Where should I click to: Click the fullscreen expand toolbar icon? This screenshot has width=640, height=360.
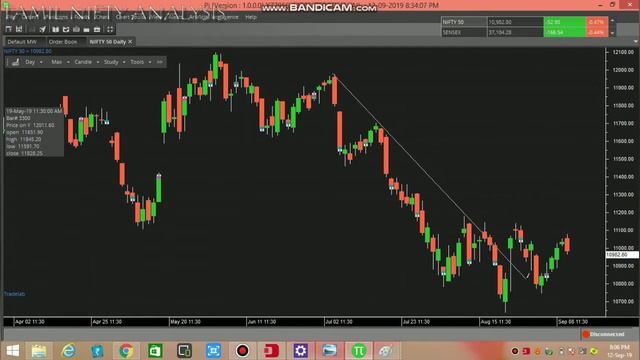[x=110, y=29]
